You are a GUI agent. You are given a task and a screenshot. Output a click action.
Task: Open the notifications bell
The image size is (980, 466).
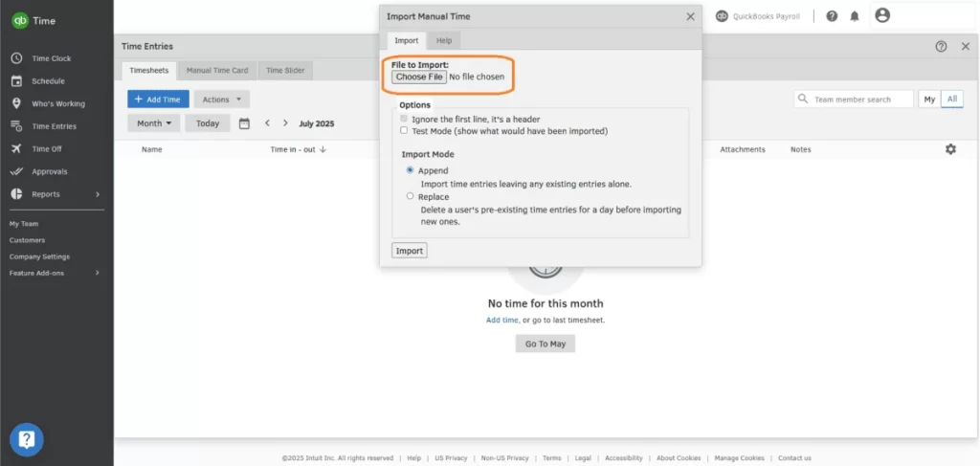[855, 16]
